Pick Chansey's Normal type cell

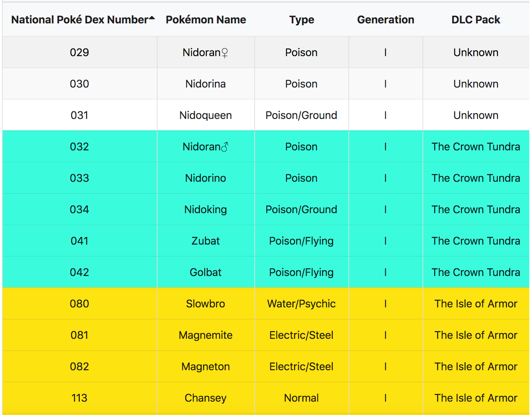301,398
